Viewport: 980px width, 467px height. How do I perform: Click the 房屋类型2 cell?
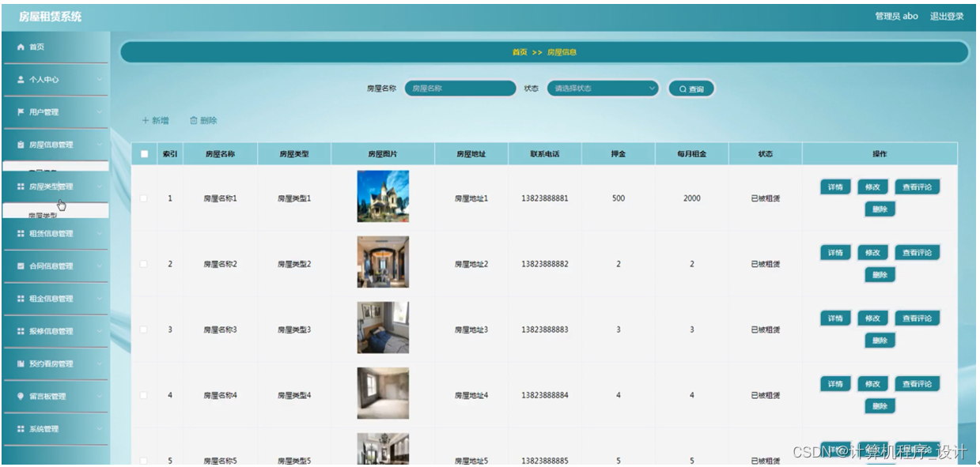click(x=294, y=264)
